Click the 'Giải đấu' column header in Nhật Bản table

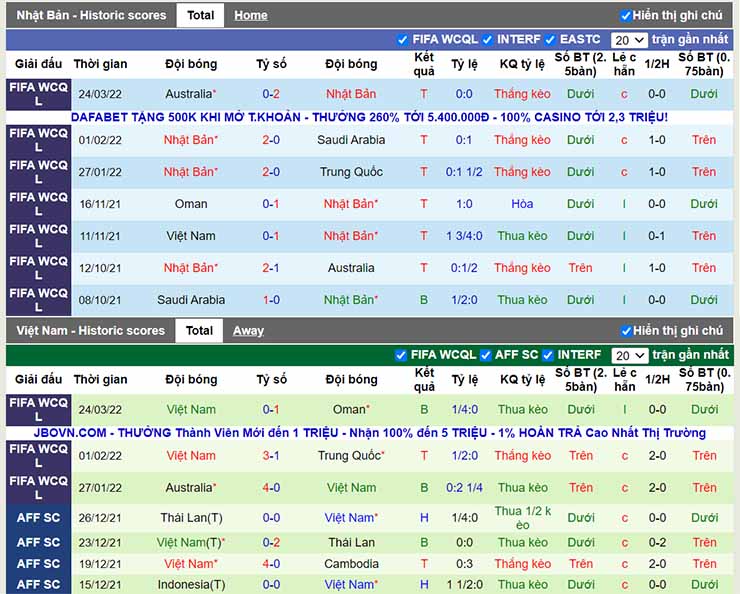click(x=38, y=64)
